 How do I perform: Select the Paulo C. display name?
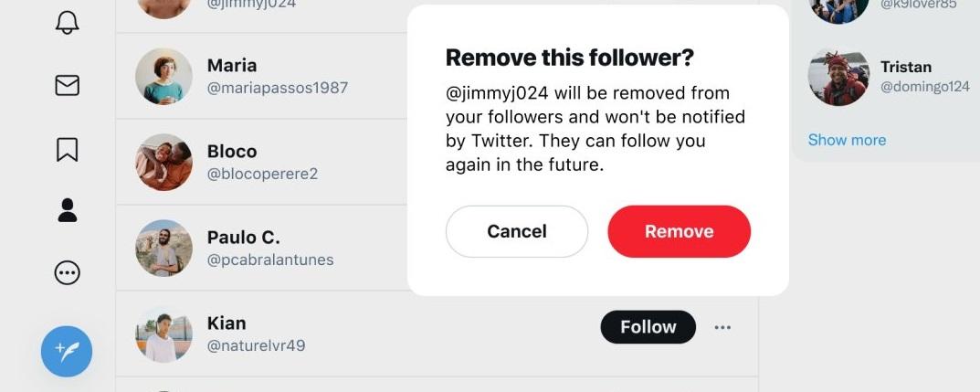tap(243, 238)
